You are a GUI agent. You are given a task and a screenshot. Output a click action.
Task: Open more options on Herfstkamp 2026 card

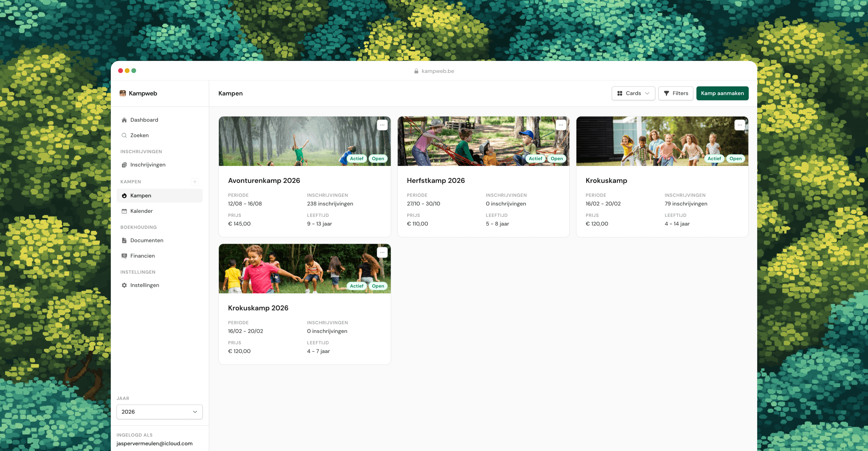[561, 125]
